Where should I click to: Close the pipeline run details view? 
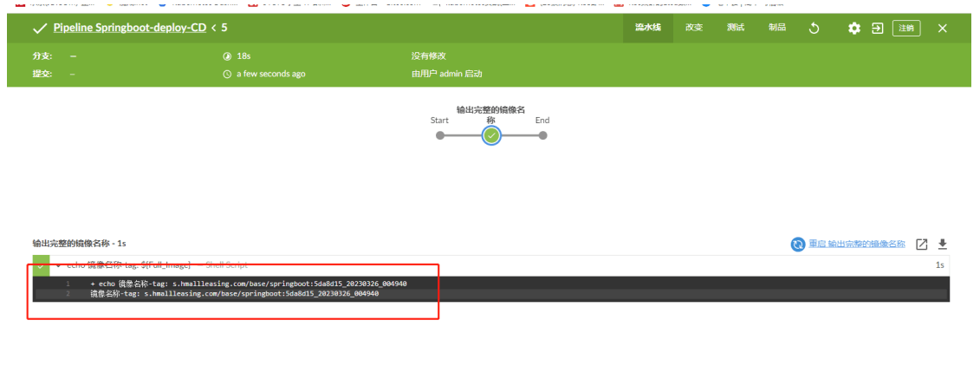(942, 28)
